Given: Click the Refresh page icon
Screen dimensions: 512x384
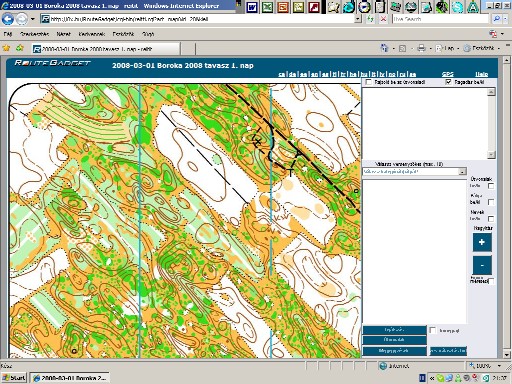Looking at the screenshot, I should pyautogui.click(x=370, y=19).
